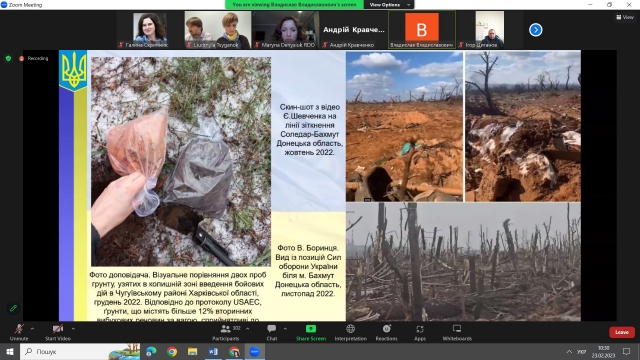Start Video with the camera icon
640x360 pixels.
click(x=58, y=332)
